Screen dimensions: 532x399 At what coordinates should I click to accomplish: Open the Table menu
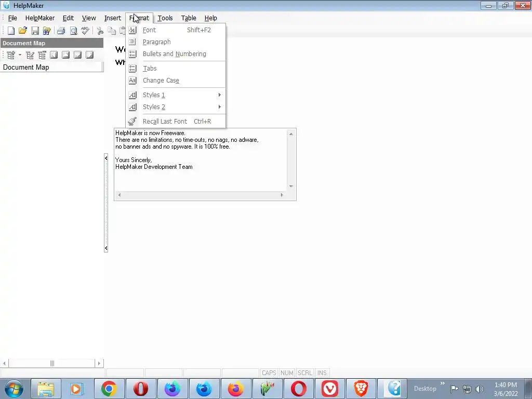[189, 18]
